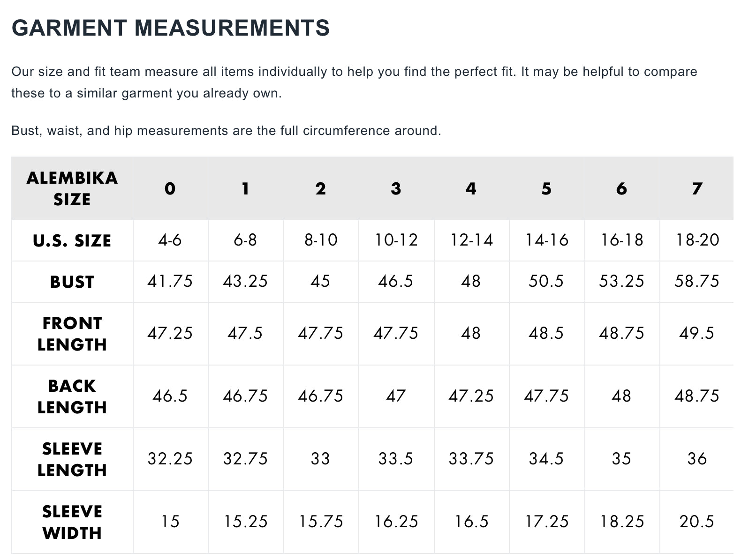Screen dimensions: 741x560
Task: Click bust value 58.75
Action: [697, 281]
